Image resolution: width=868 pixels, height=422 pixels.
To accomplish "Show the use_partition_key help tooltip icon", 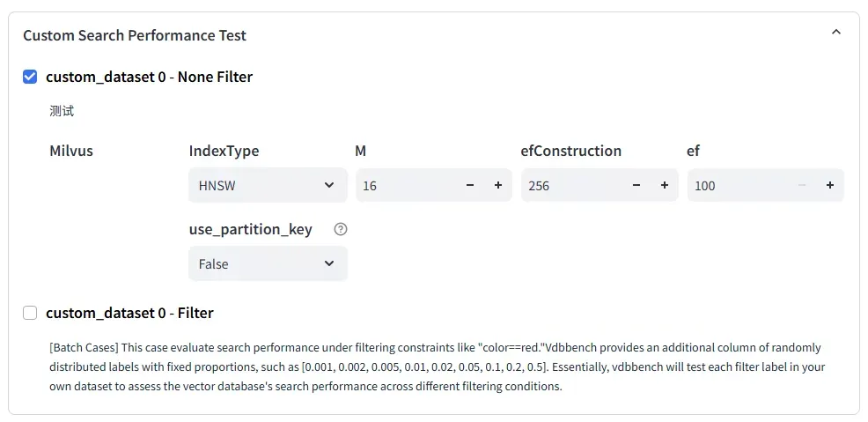I will pos(341,229).
